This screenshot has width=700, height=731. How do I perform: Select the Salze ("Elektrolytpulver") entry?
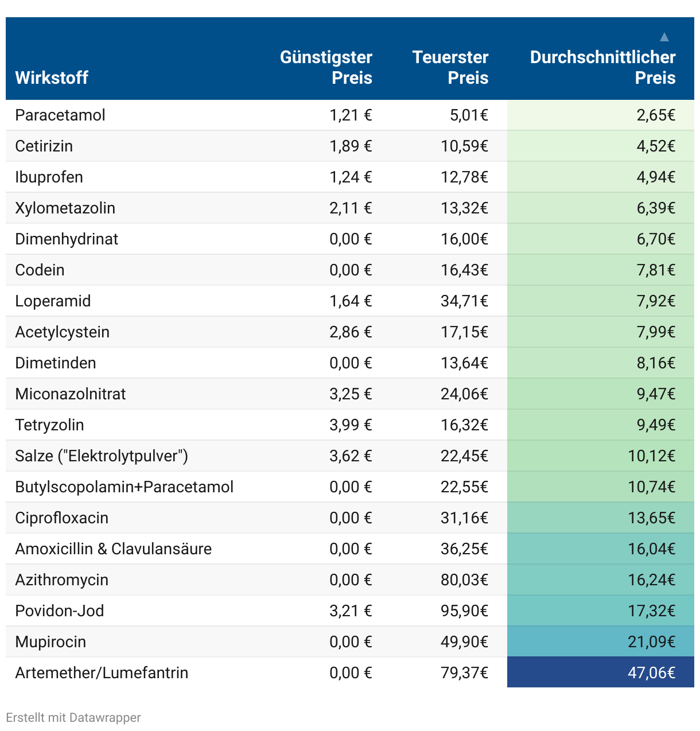coord(102,456)
